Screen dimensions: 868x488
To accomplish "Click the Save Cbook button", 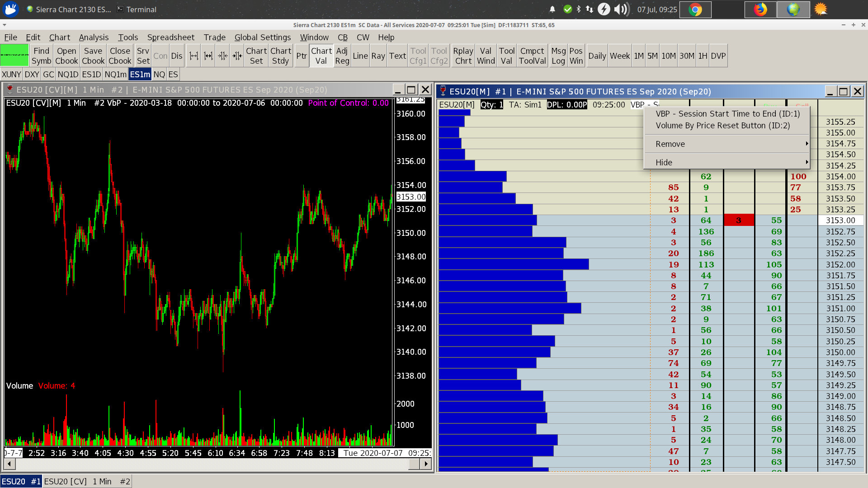I will (93, 56).
